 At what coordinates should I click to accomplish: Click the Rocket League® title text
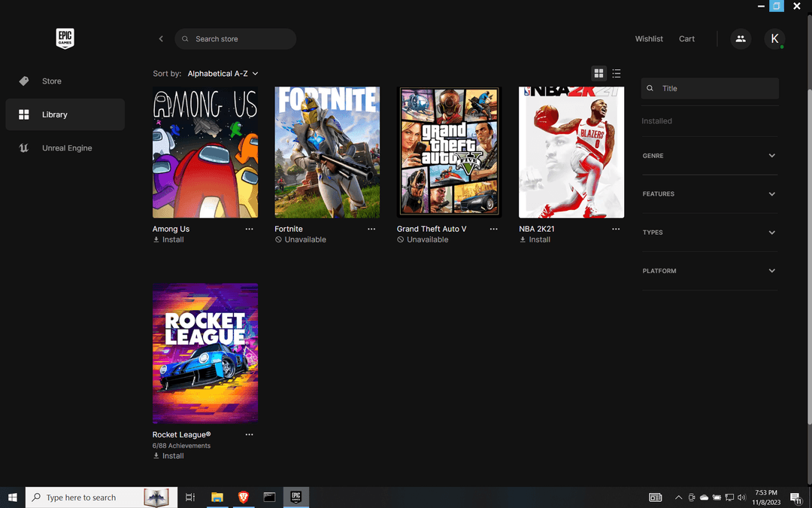point(181,435)
